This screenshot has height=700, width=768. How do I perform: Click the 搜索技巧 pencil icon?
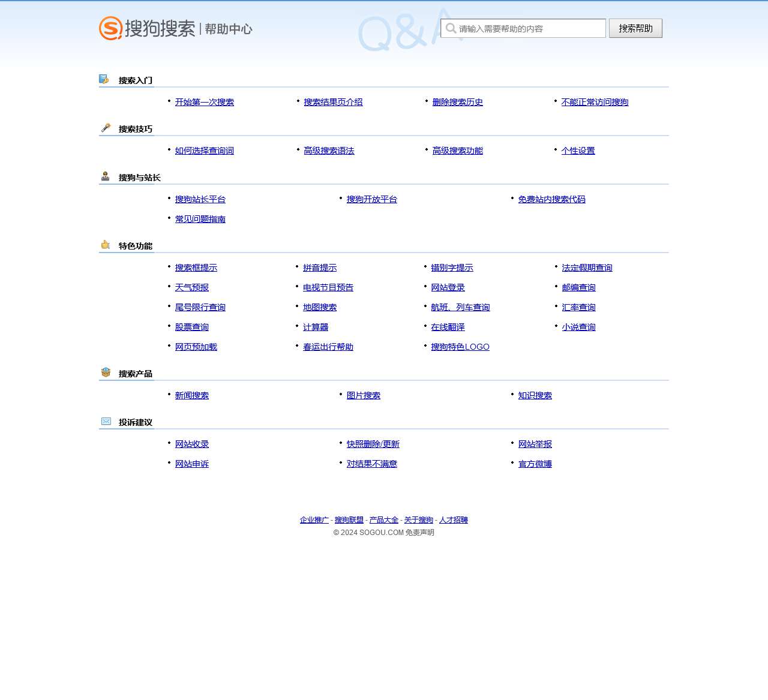coord(106,128)
